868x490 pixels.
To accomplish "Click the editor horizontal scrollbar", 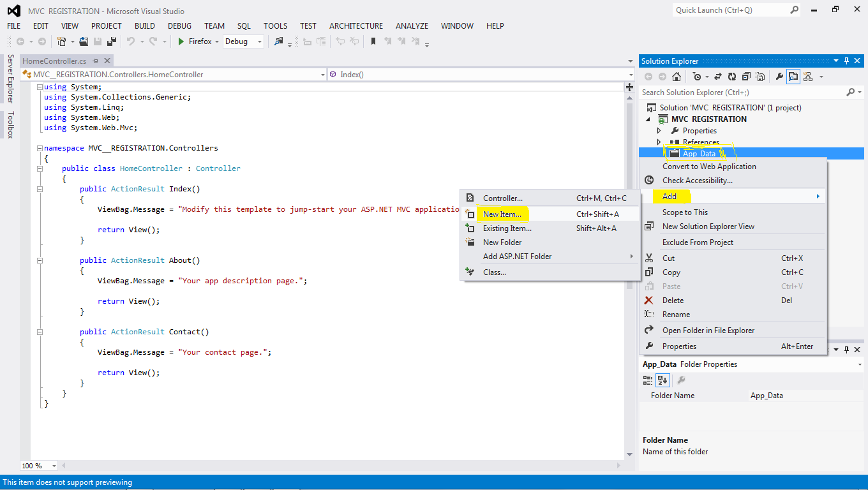I will click(x=341, y=466).
